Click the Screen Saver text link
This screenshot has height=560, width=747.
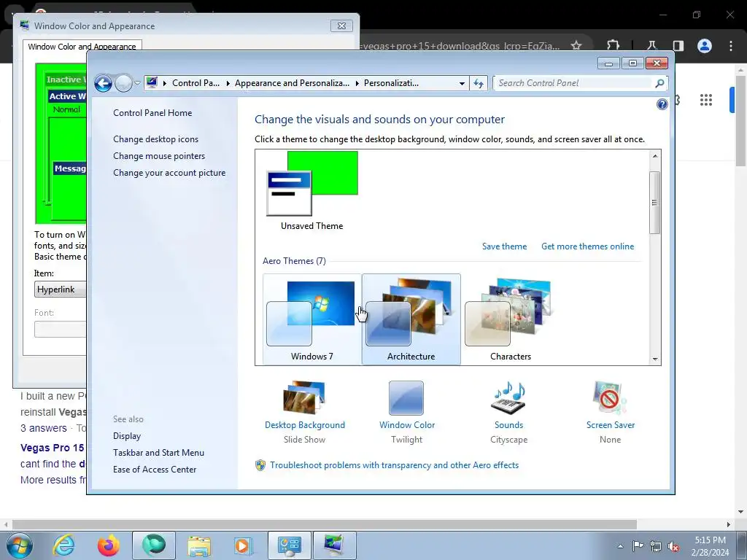pos(611,425)
